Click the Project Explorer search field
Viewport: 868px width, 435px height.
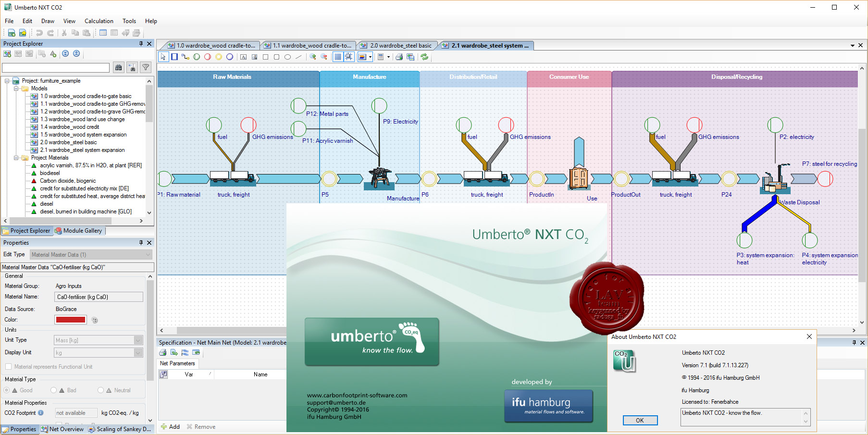[x=56, y=68]
